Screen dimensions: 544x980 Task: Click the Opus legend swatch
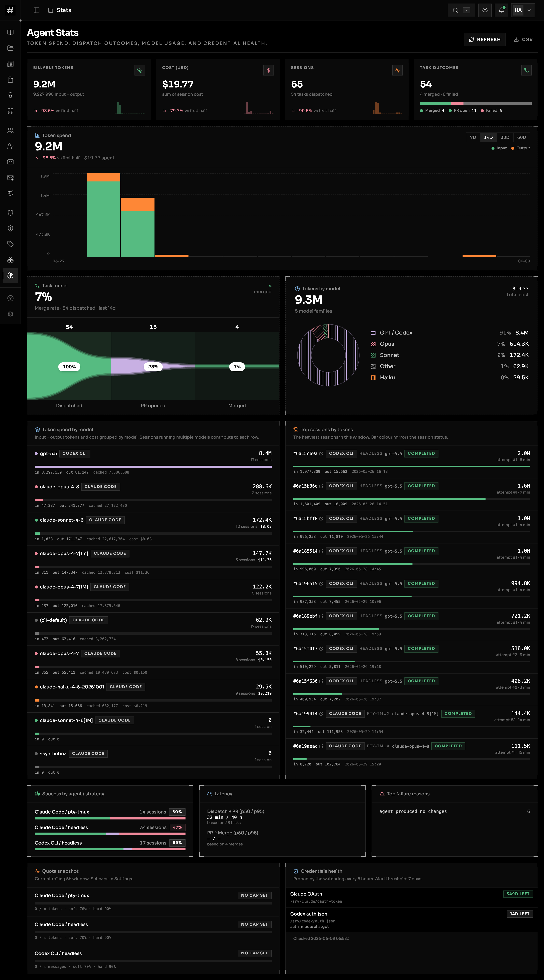point(373,344)
